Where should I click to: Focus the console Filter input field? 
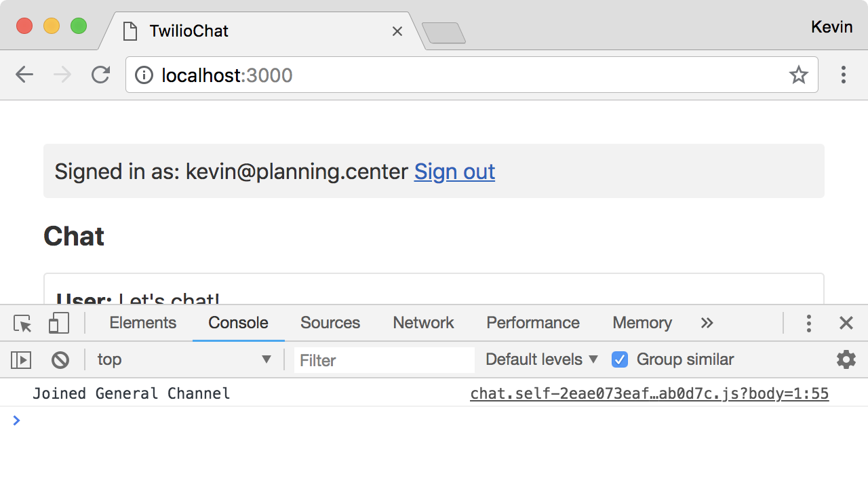(384, 360)
